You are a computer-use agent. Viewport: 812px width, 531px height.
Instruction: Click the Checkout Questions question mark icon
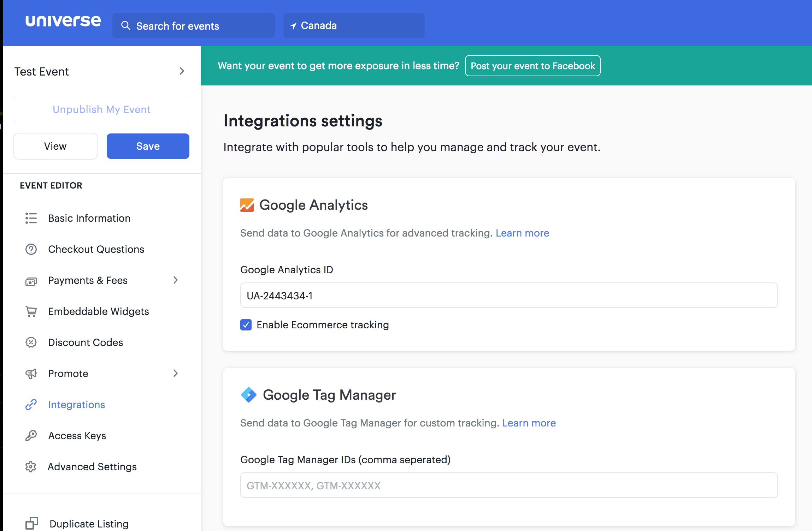pyautogui.click(x=31, y=249)
